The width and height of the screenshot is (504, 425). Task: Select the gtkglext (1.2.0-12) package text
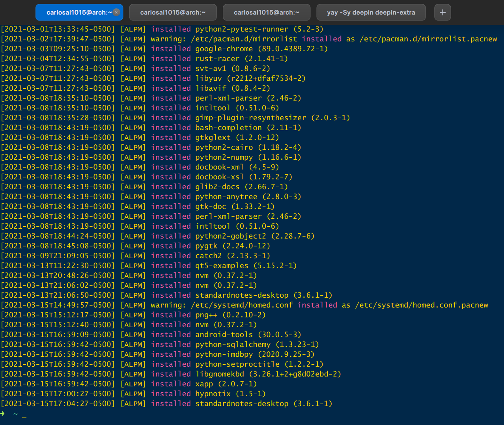(237, 138)
